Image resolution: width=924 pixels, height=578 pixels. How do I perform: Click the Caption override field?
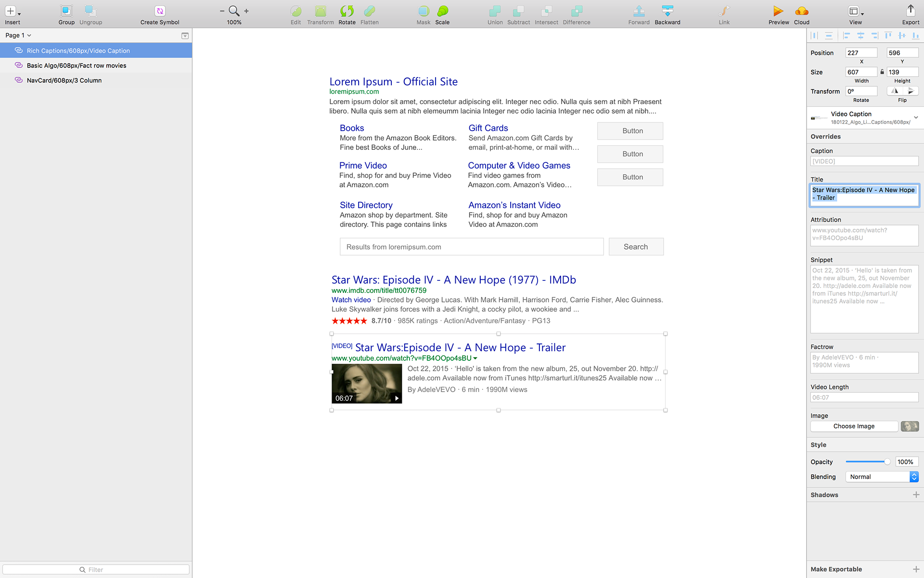point(864,161)
